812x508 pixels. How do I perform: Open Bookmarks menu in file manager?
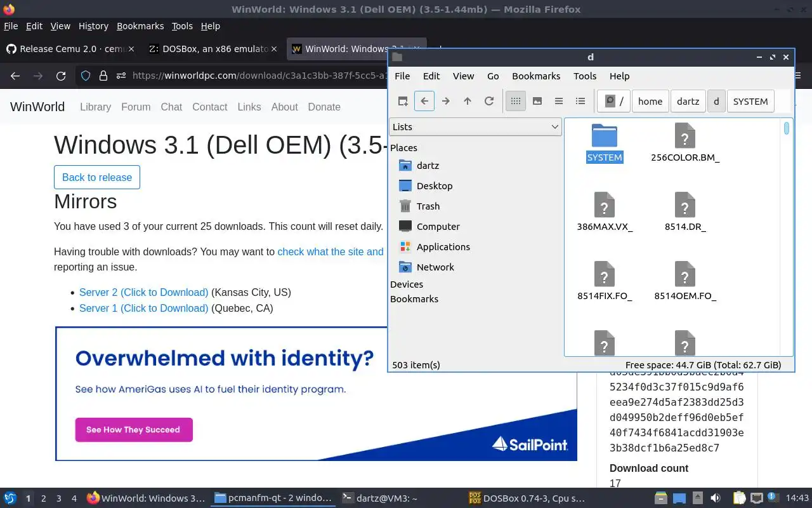[x=536, y=76]
